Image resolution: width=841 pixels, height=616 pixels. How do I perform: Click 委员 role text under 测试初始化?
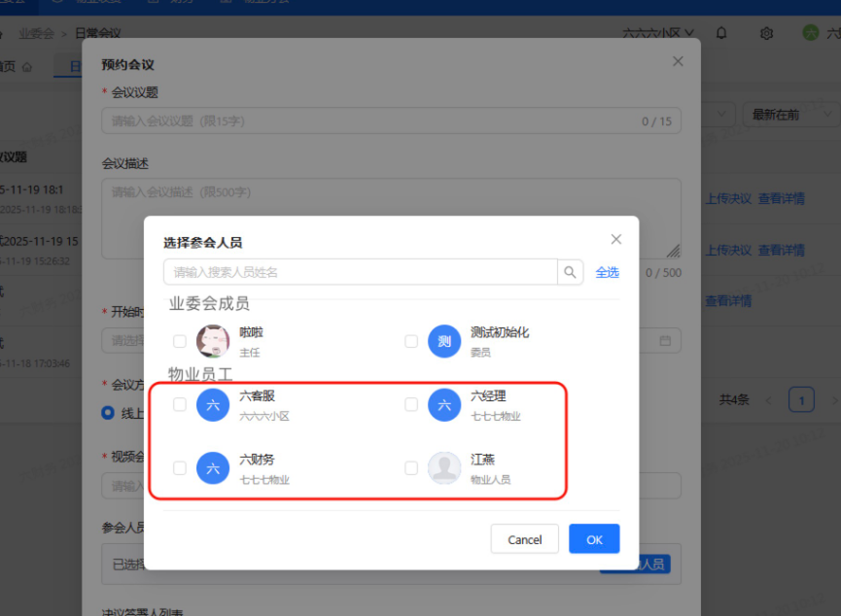coord(480,353)
